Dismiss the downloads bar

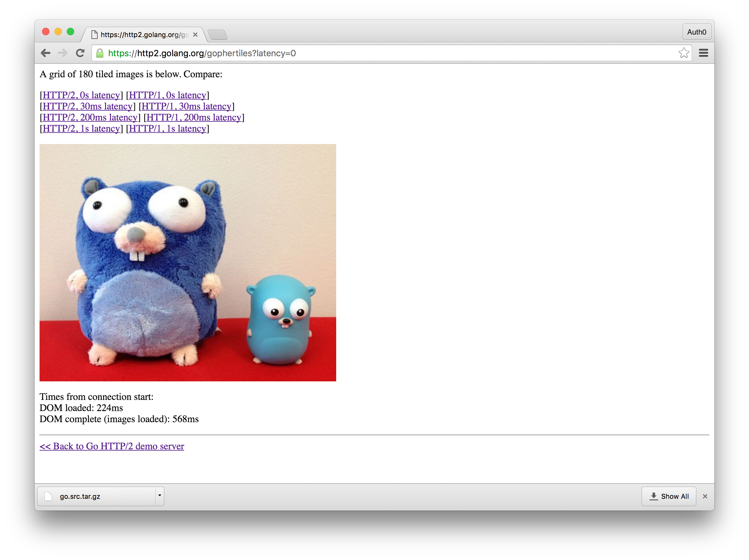705,496
